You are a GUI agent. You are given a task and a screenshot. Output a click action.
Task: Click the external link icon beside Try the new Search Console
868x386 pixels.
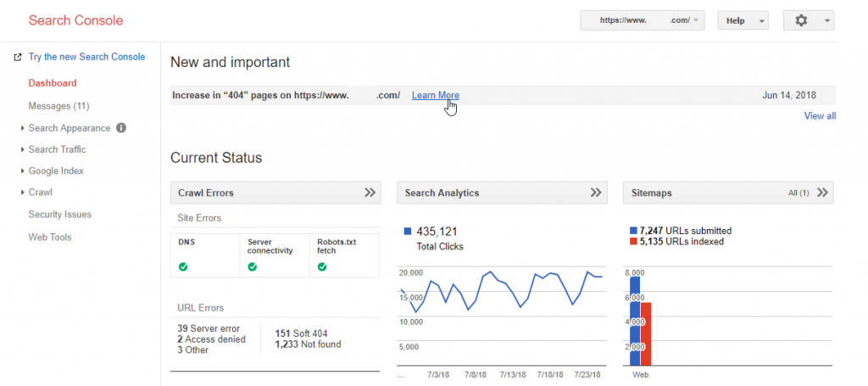pos(18,57)
